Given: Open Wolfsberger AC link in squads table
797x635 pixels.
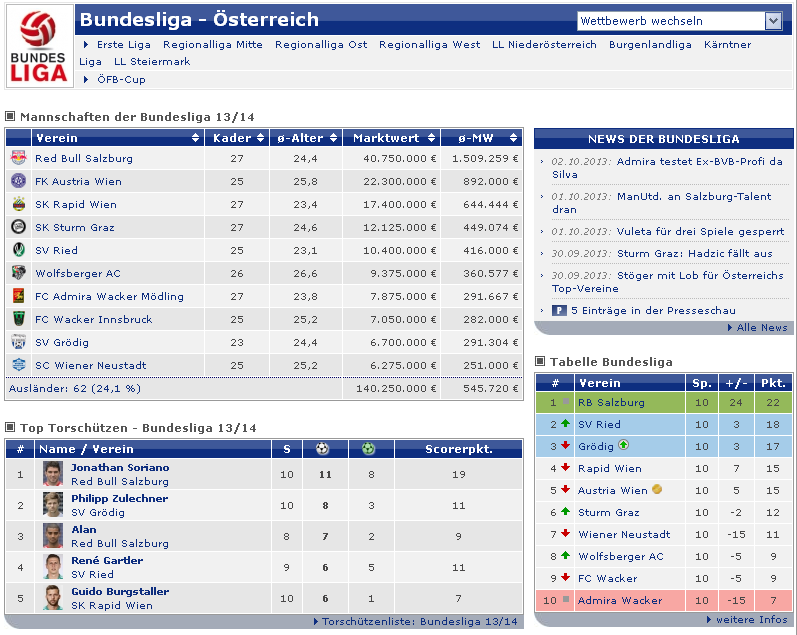Looking at the screenshot, I should coord(78,273).
